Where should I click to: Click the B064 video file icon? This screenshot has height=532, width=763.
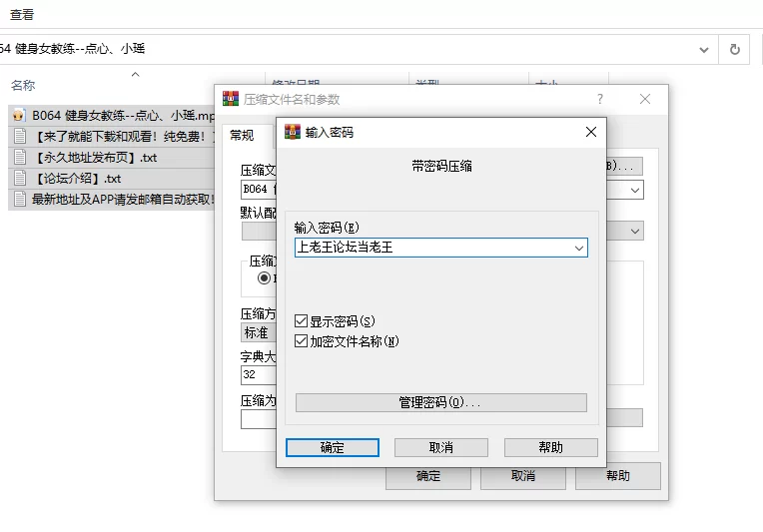18,115
